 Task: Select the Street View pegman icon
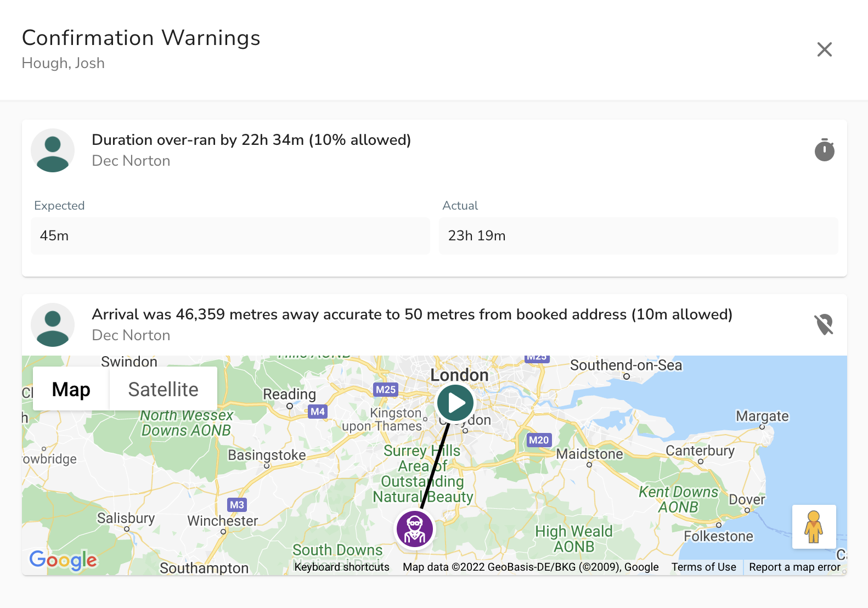coord(814,527)
